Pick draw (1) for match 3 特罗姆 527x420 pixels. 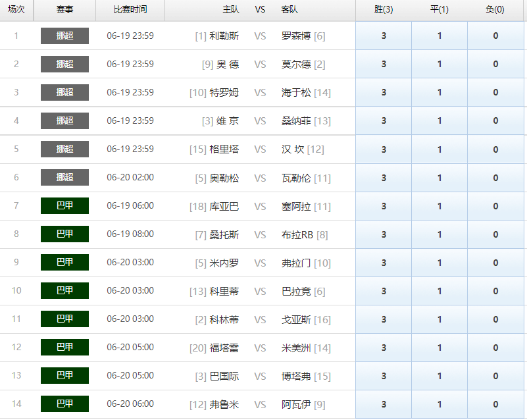(439, 92)
